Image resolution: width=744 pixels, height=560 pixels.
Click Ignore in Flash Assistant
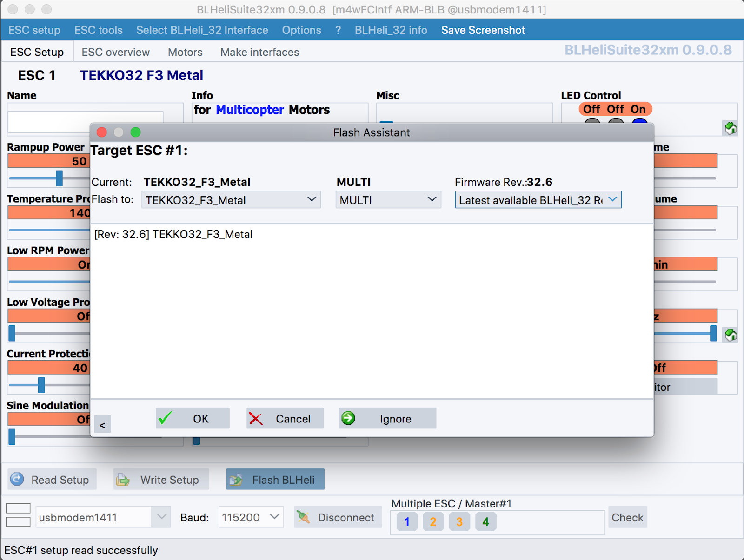click(388, 418)
